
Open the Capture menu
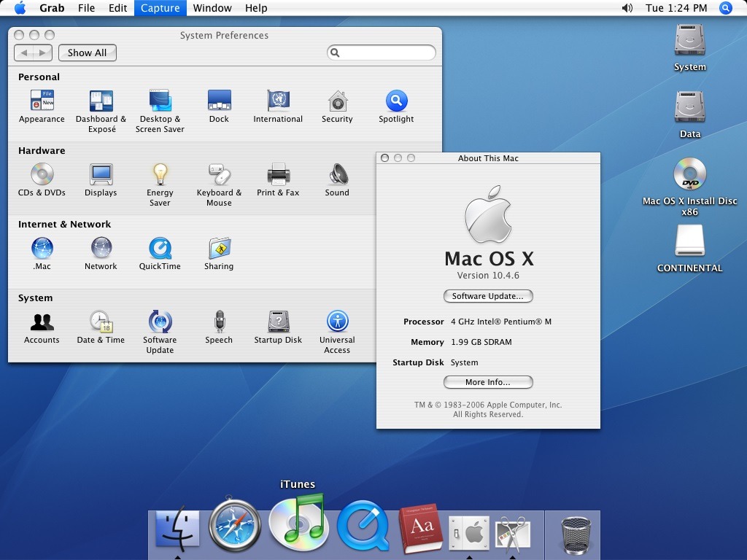click(x=160, y=8)
